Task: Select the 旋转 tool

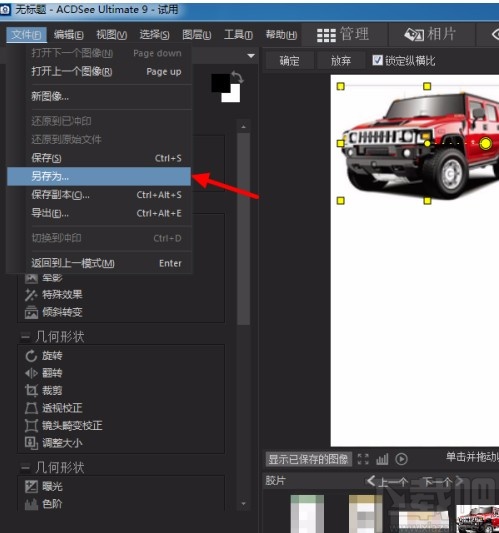Action: pyautogui.click(x=44, y=356)
